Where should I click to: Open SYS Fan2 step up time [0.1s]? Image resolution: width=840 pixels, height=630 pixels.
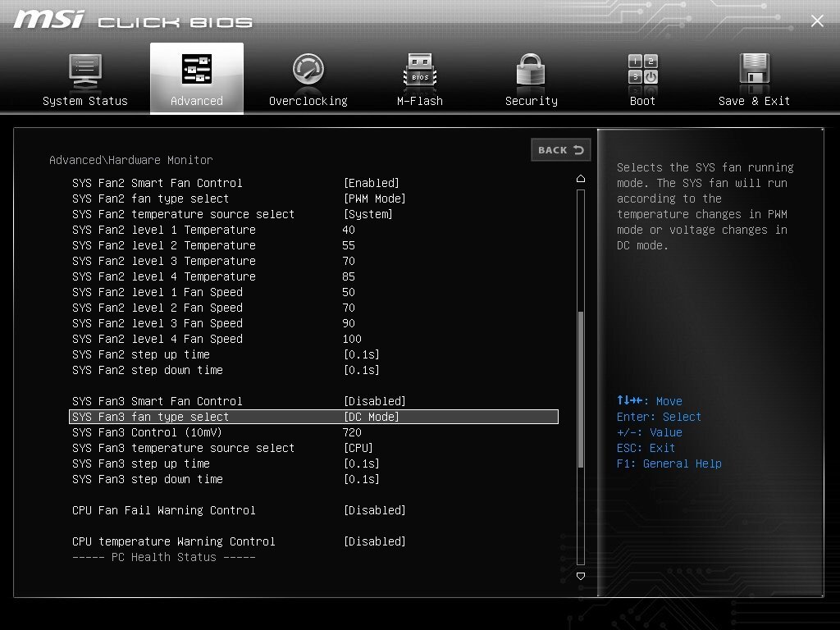362,354
